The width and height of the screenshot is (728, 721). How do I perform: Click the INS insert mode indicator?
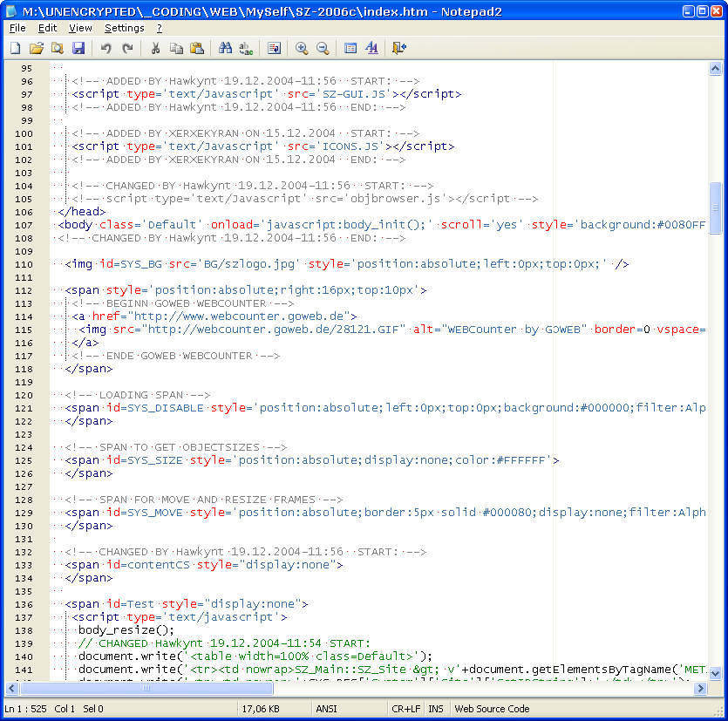(x=436, y=709)
